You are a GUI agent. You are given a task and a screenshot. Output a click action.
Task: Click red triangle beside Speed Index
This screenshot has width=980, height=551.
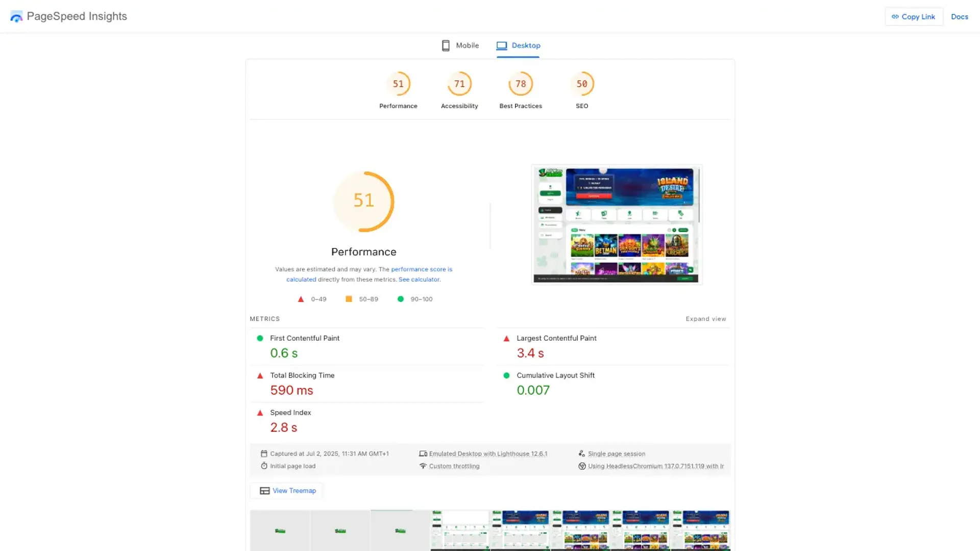point(260,413)
